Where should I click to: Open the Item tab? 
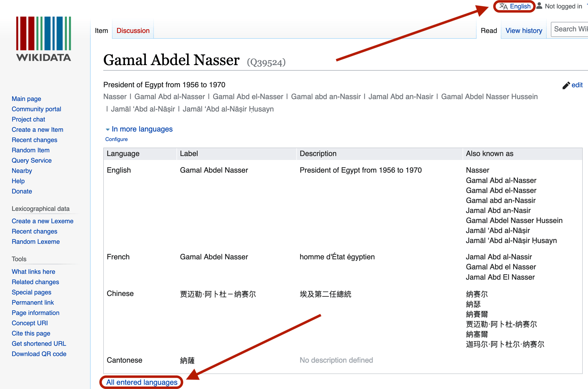tap(101, 31)
